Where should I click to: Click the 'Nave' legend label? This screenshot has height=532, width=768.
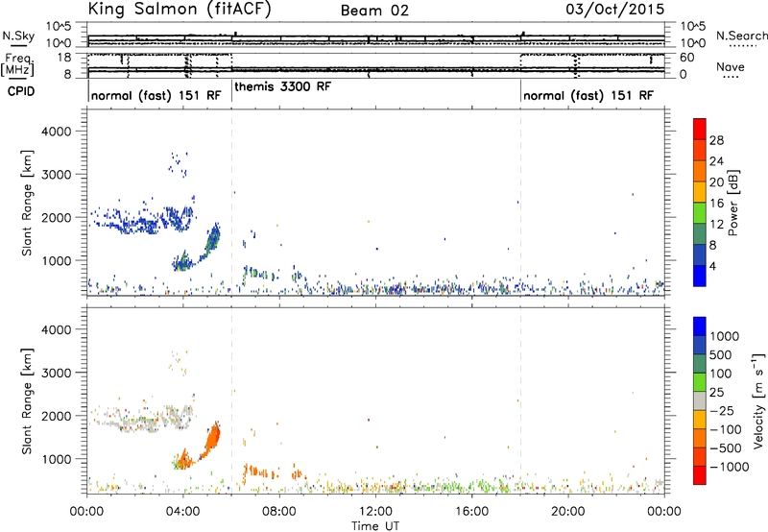point(731,67)
